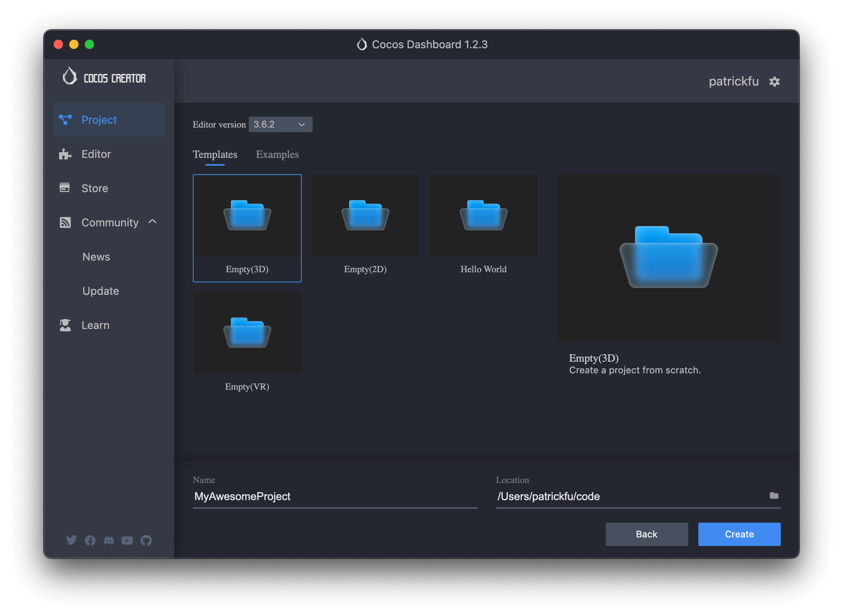Screen dimensions: 843x616
Task: Click the Create button
Action: [x=739, y=534]
